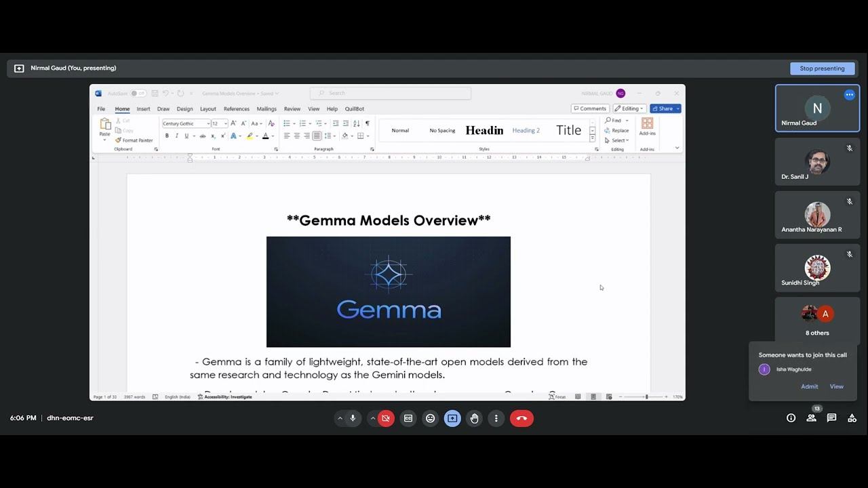Apply the Numbering list icon
868x488 pixels.
pyautogui.click(x=302, y=123)
